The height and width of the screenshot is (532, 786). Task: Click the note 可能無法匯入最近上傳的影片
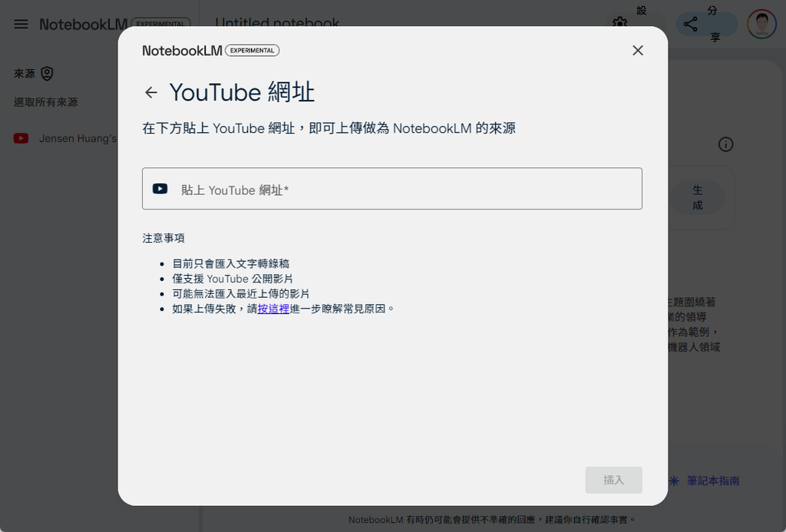[240, 294]
